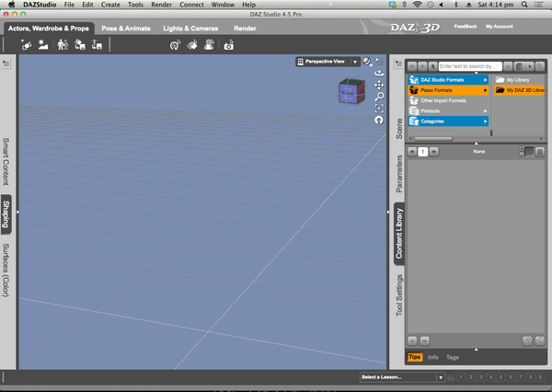Open the Select a Lesson dropdown
552x392 pixels.
(x=402, y=377)
